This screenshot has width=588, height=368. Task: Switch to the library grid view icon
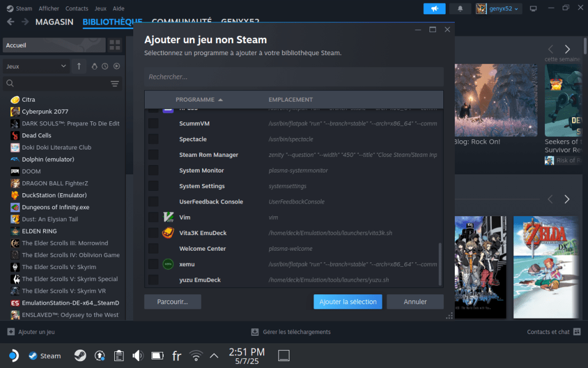point(115,45)
